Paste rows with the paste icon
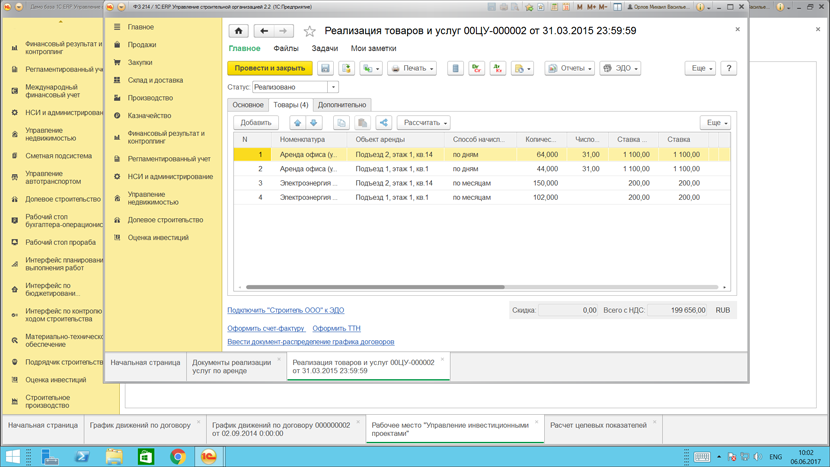Viewport: 830px width, 467px height. pos(363,123)
